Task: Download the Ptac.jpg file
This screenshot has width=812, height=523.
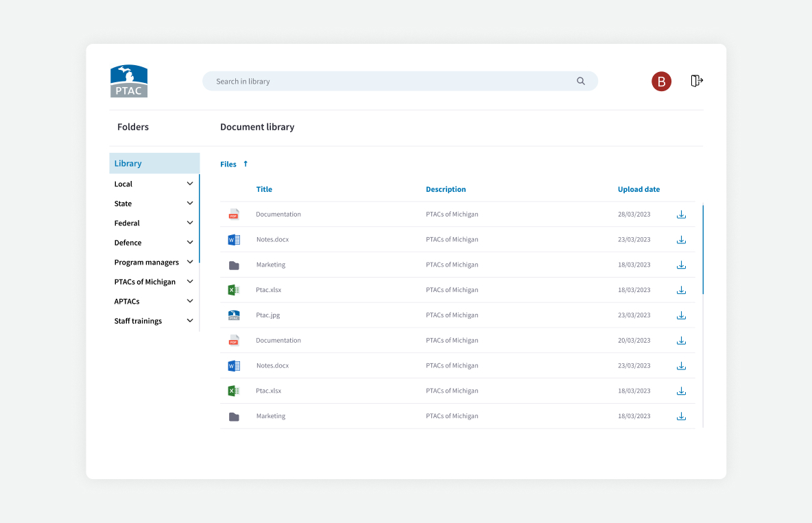Action: pyautogui.click(x=681, y=315)
